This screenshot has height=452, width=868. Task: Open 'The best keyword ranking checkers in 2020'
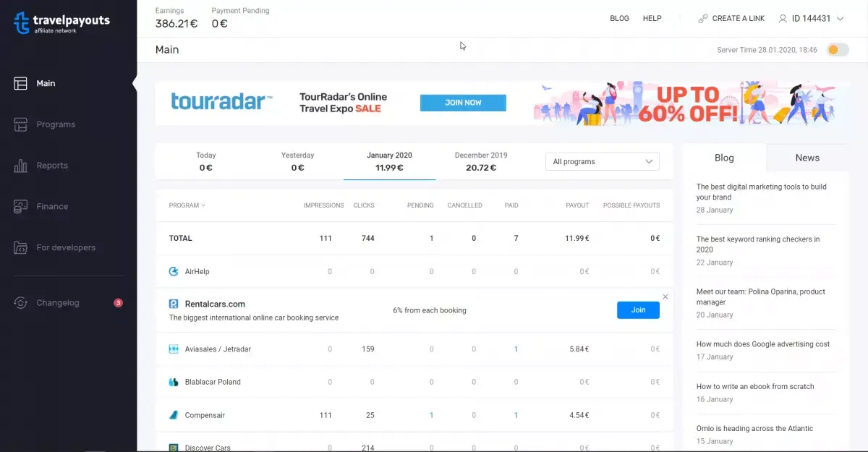[x=758, y=244]
